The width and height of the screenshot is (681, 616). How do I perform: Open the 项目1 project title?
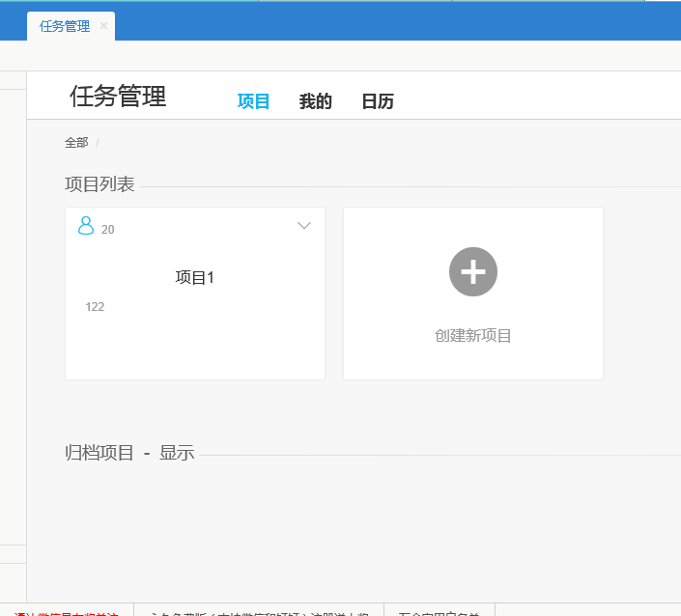coord(194,277)
